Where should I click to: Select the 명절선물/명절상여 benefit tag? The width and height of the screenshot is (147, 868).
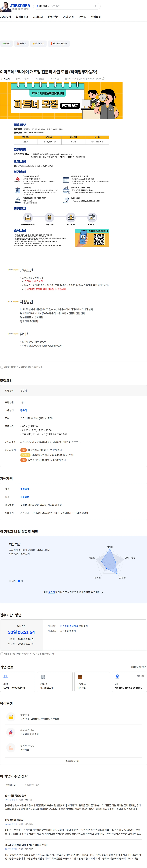tap(58, 43)
